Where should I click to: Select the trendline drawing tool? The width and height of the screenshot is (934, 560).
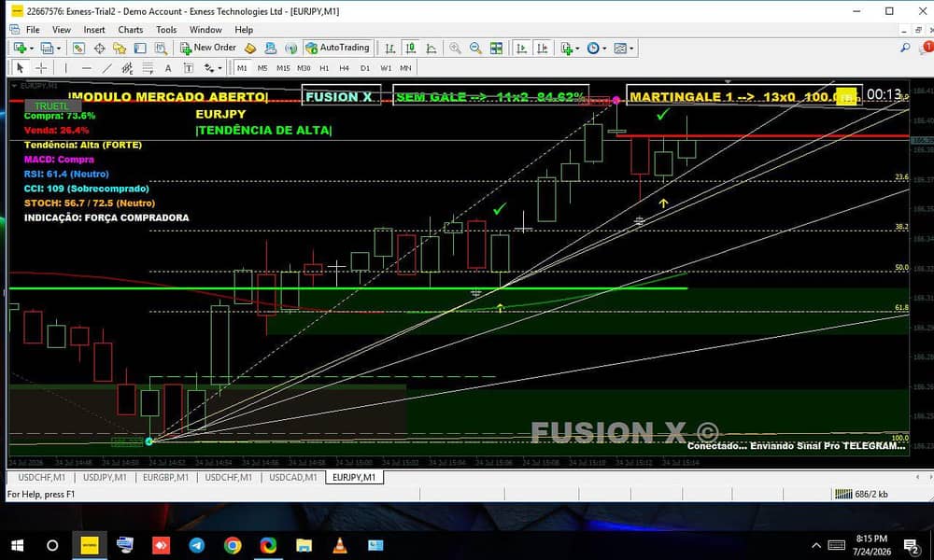(x=106, y=68)
